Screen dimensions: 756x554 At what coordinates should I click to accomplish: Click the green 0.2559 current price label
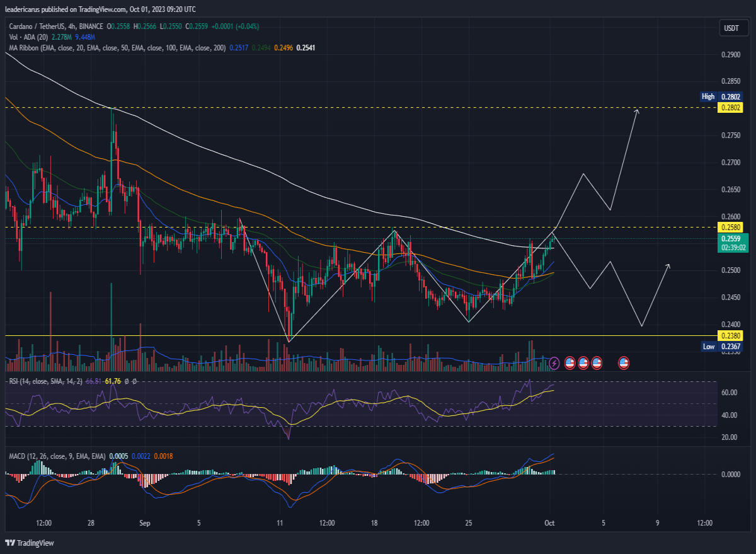point(731,239)
